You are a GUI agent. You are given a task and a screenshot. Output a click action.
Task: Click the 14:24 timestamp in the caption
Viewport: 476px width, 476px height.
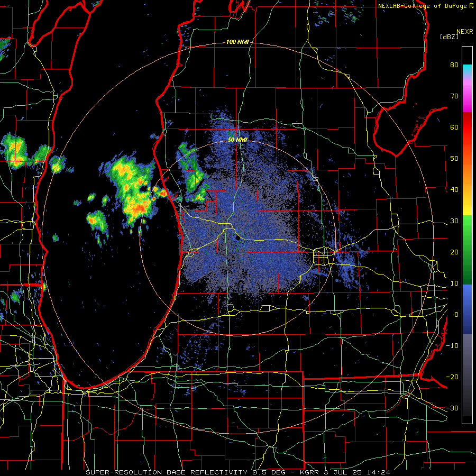(379, 472)
